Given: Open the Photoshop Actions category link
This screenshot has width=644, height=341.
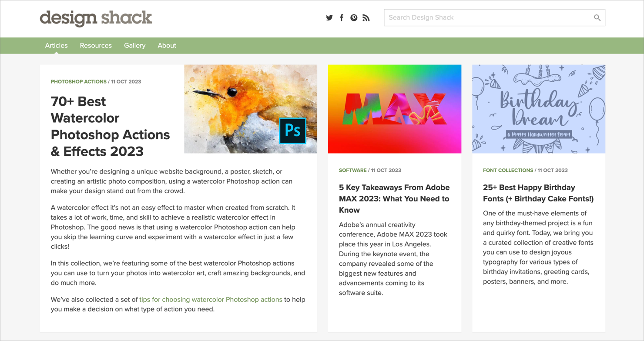Looking at the screenshot, I should [x=79, y=81].
